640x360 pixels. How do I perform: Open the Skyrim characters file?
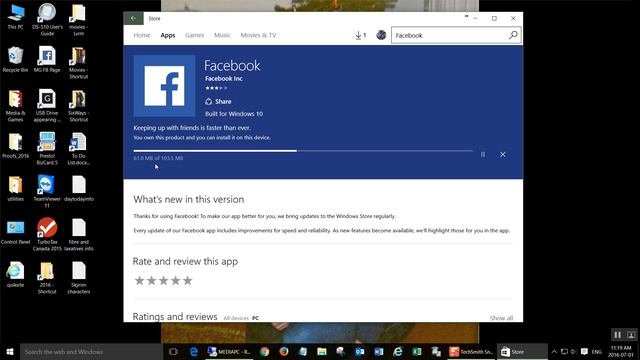79,278
